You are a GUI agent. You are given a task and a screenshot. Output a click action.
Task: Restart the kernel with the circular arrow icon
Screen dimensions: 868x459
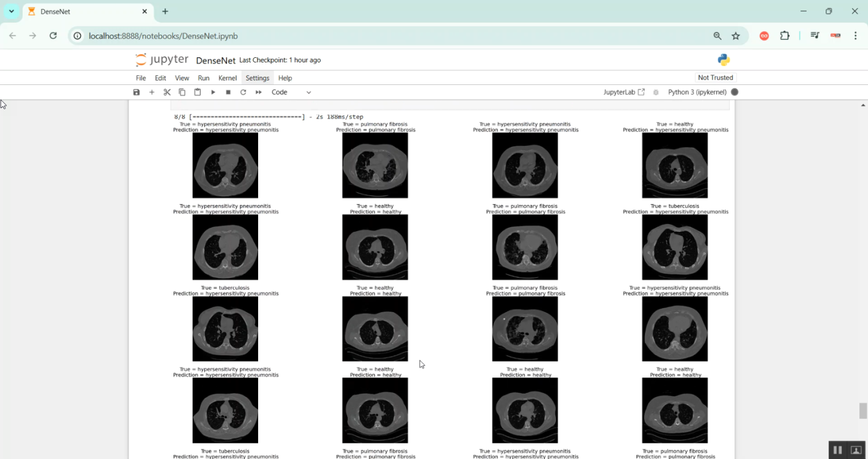click(x=243, y=92)
